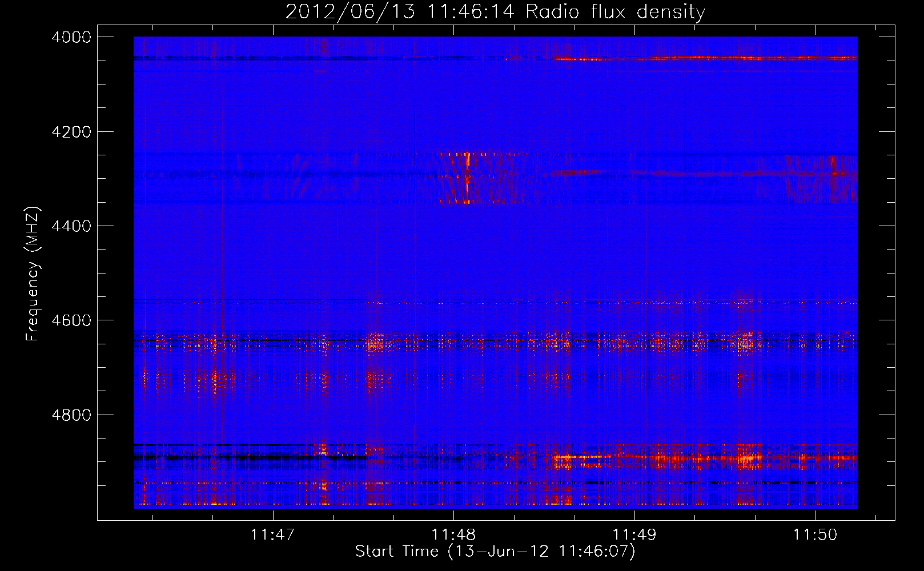Click the 4600 frequency tick label
The image size is (924, 571).
click(x=71, y=320)
